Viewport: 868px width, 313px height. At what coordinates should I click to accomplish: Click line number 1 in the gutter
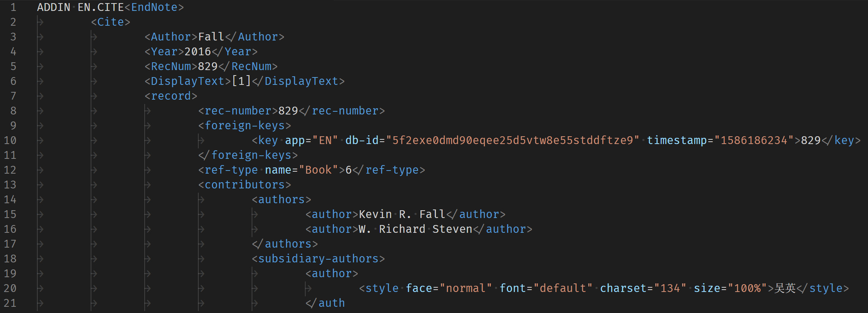coord(13,7)
